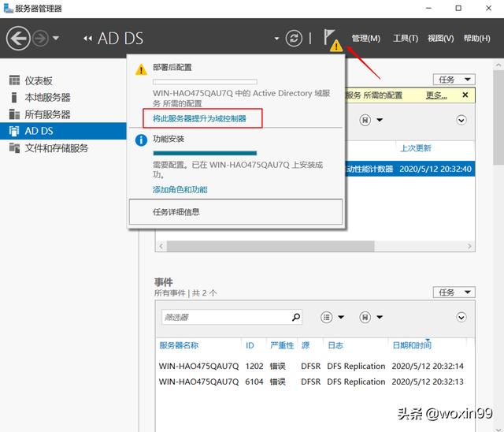Click the 部署后配置 progress bar
504x432 pixels.
(205, 82)
